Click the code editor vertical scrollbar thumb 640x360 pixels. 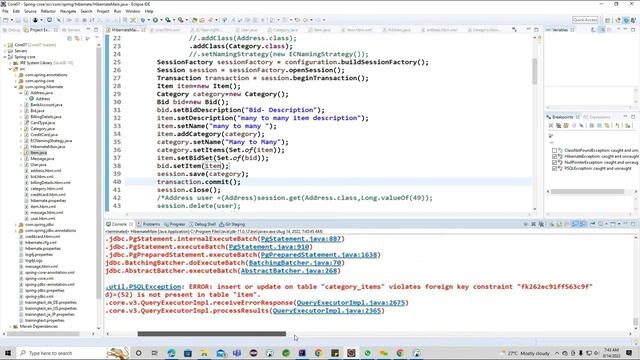click(534, 71)
